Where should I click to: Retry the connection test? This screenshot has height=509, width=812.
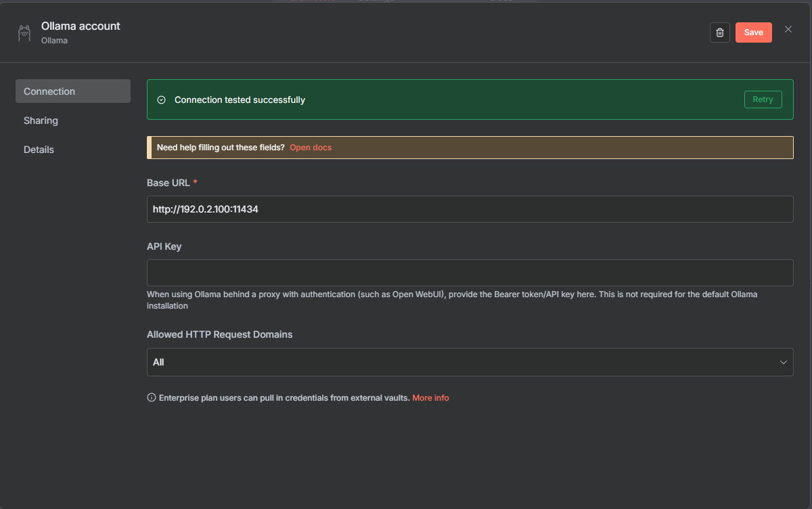(x=763, y=99)
